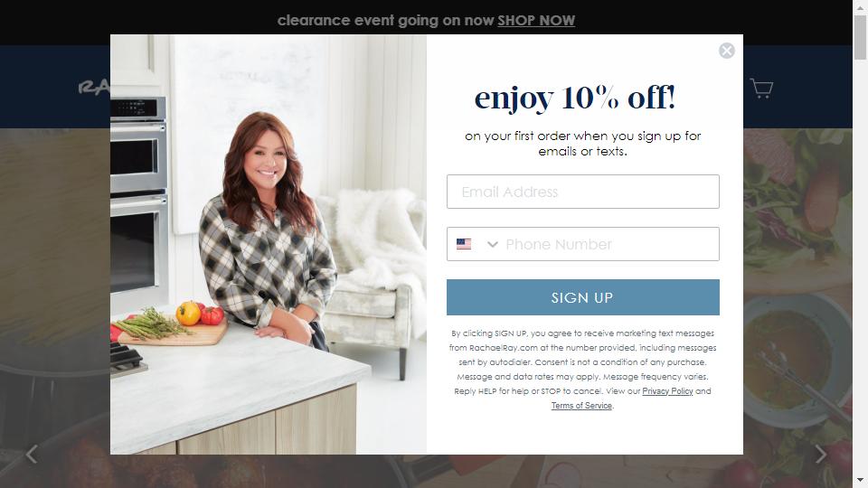Screen dimensions: 868x488
Task: Click the page scrollbar thumb
Action: (860, 36)
